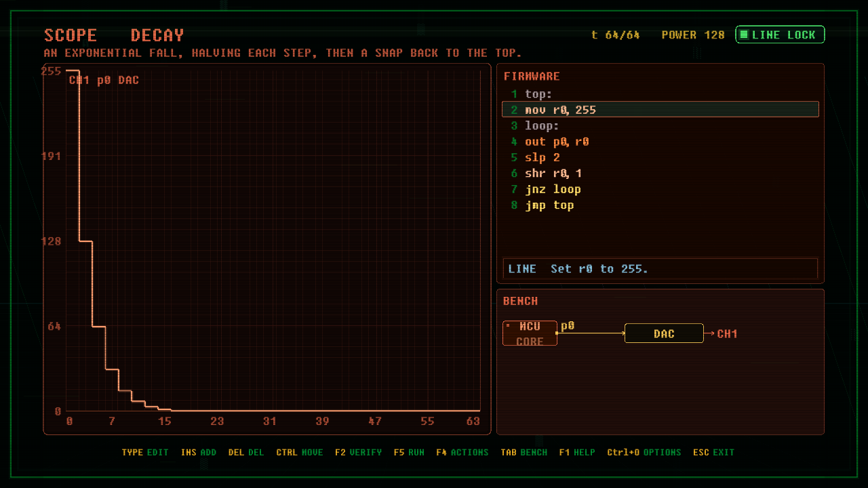
Task: Select firmware line 'out p0, r0'
Action: [x=660, y=142]
